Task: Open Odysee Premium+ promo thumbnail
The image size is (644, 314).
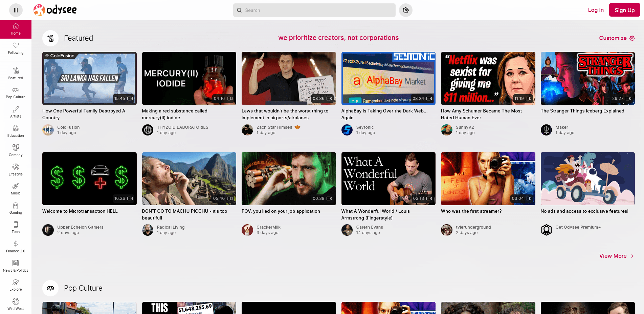Action: click(587, 179)
